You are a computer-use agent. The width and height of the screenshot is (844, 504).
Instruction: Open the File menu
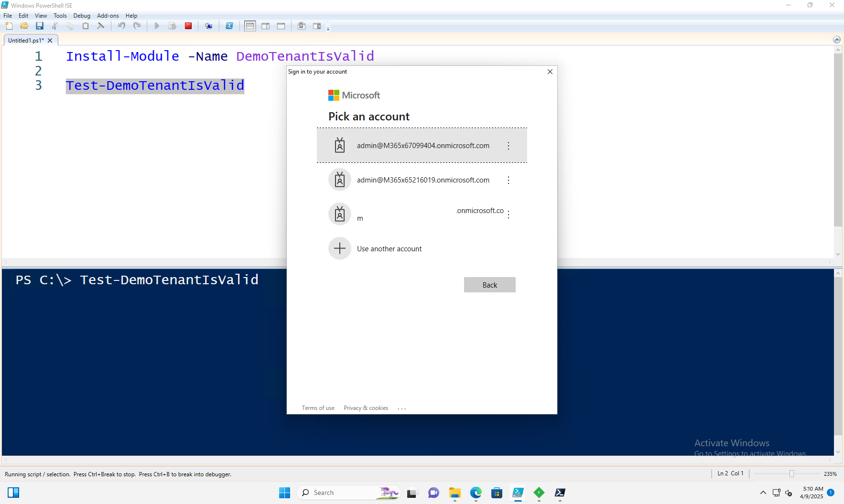tap(8, 16)
